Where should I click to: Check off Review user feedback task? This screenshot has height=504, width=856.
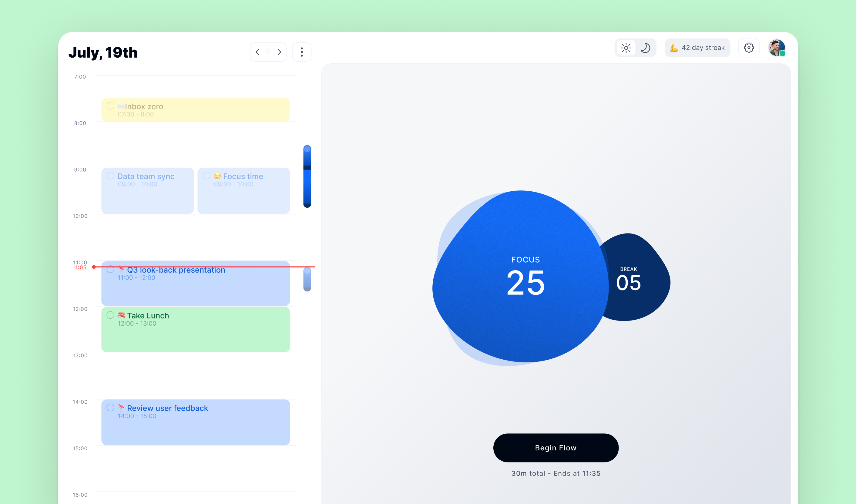pyautogui.click(x=110, y=408)
